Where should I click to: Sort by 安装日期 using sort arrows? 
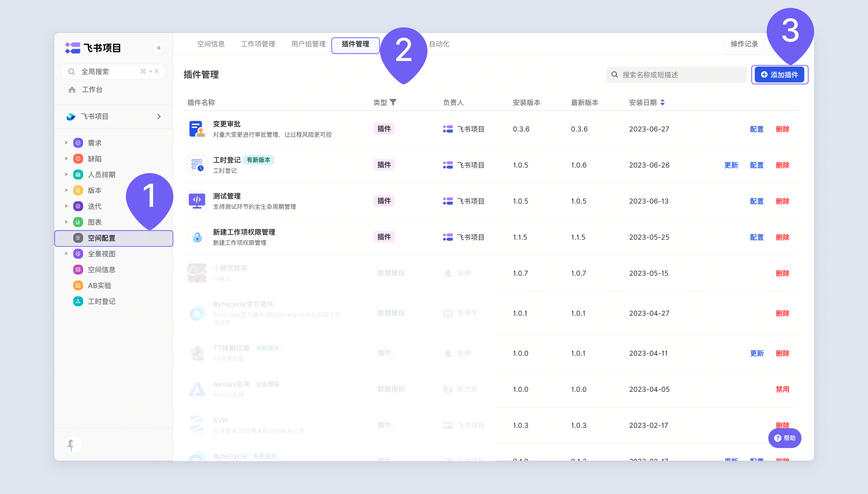(x=663, y=102)
